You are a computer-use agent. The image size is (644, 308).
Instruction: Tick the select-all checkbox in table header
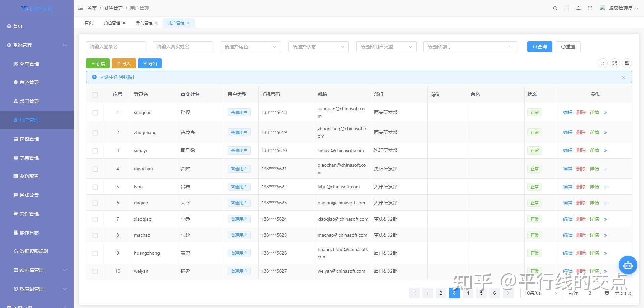[95, 95]
